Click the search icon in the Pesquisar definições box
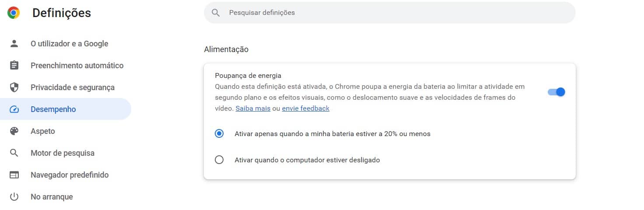Screen dimensions: 644x210 (x=216, y=13)
